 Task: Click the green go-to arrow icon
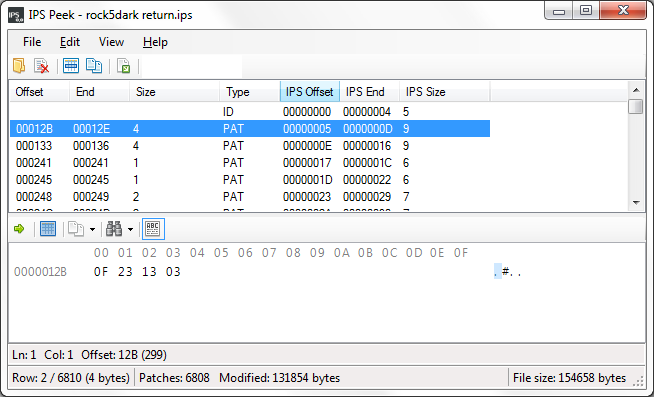point(19,229)
